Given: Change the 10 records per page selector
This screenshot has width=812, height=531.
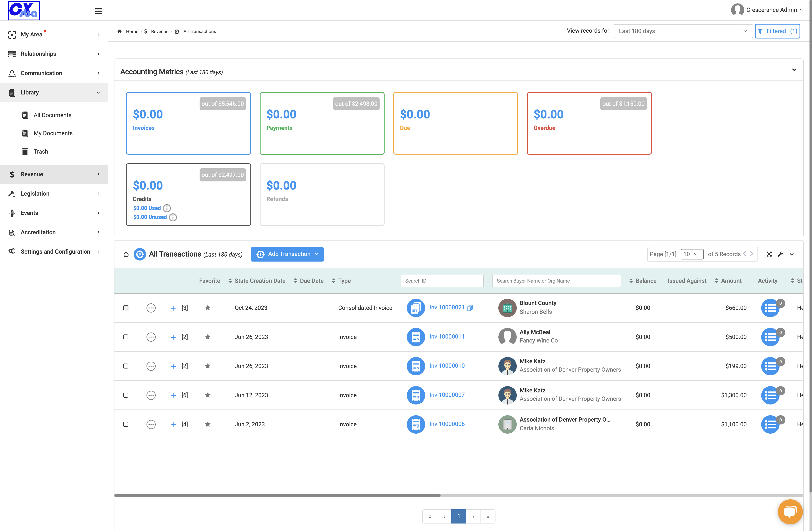Looking at the screenshot, I should [x=692, y=254].
